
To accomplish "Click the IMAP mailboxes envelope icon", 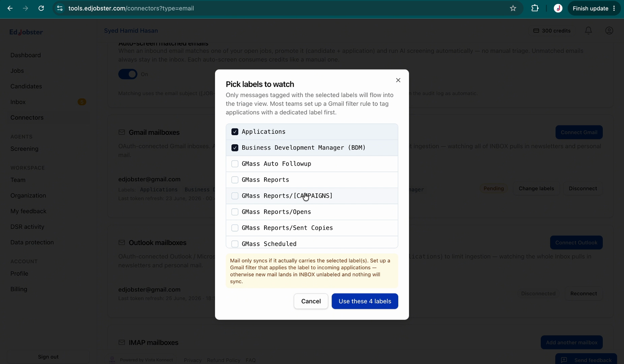I will click(122, 343).
